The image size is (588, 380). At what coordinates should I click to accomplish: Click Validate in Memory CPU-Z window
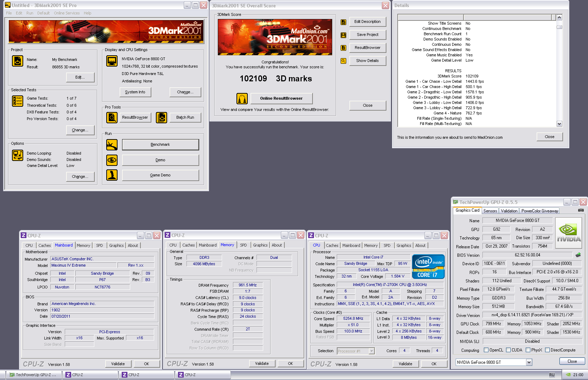(x=262, y=363)
